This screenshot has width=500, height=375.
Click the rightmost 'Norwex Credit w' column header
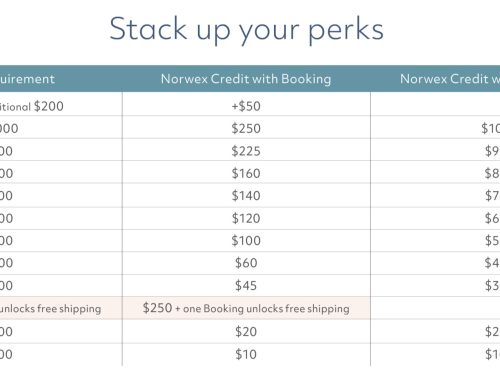point(450,79)
